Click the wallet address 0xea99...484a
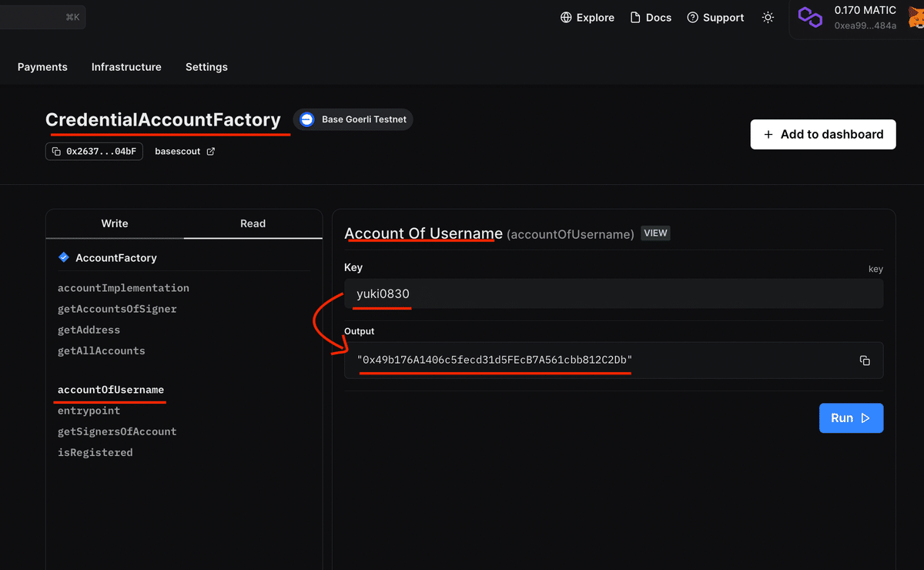Image resolution: width=924 pixels, height=570 pixels. tap(865, 25)
